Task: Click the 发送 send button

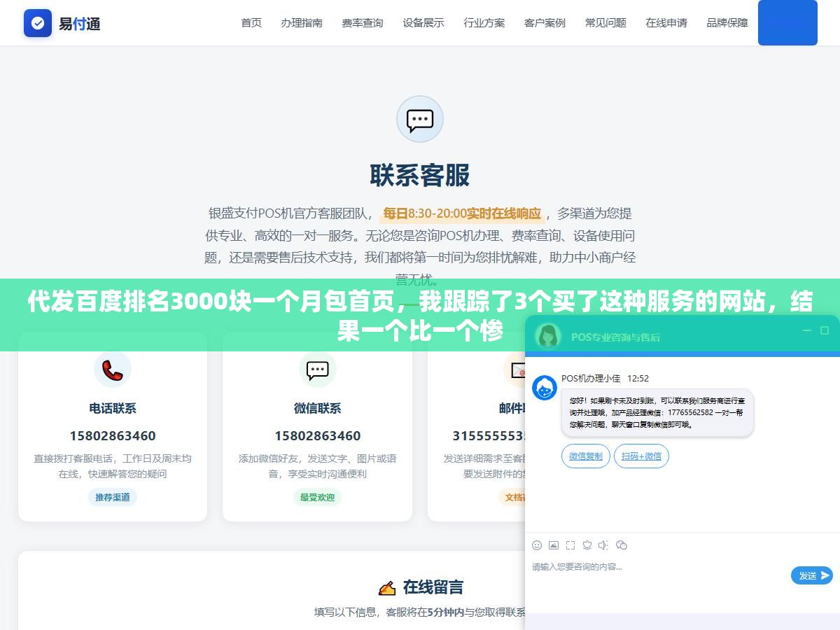Action: [812, 575]
